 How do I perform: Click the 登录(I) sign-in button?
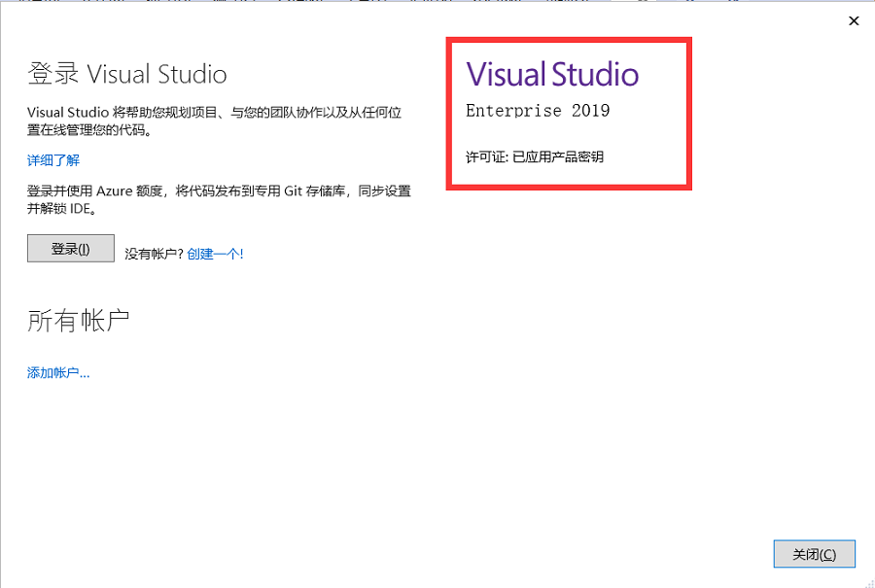[x=71, y=249]
